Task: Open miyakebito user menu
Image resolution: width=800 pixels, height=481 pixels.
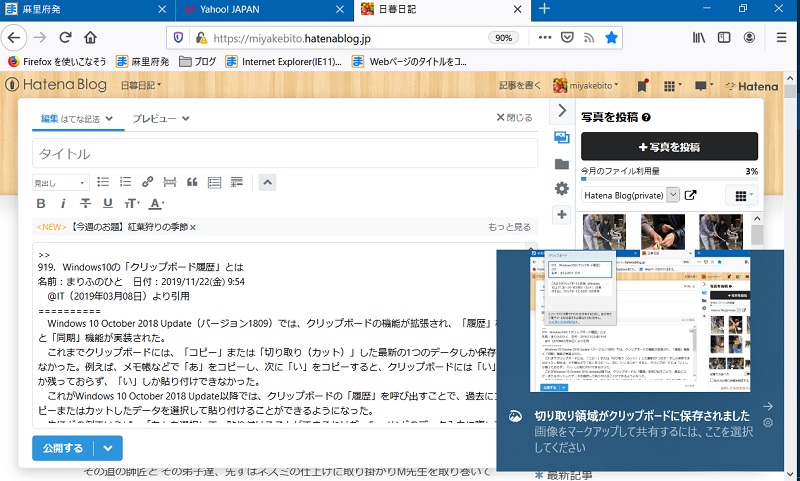Action: click(x=586, y=86)
